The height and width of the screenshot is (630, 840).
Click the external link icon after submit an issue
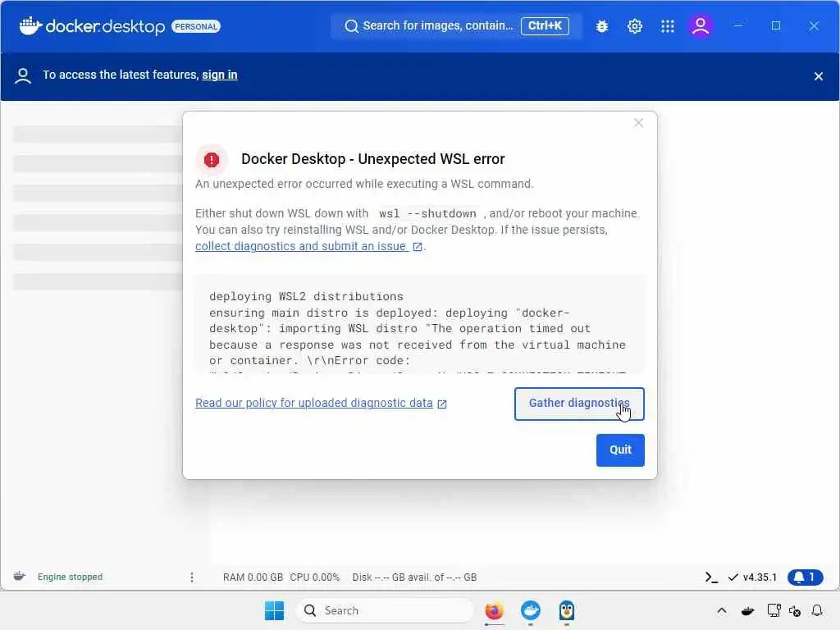418,246
